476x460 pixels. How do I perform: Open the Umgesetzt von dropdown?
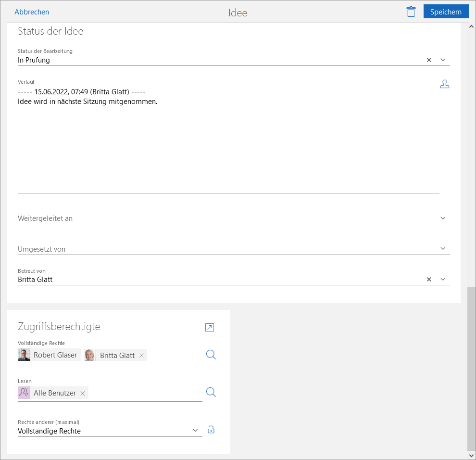443,249
